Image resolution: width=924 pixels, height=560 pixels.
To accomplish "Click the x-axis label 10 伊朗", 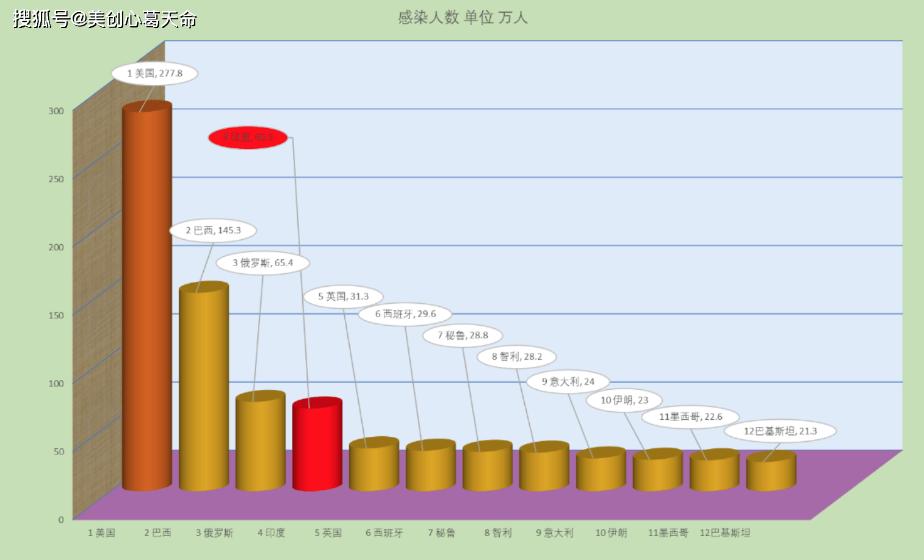I will (611, 533).
